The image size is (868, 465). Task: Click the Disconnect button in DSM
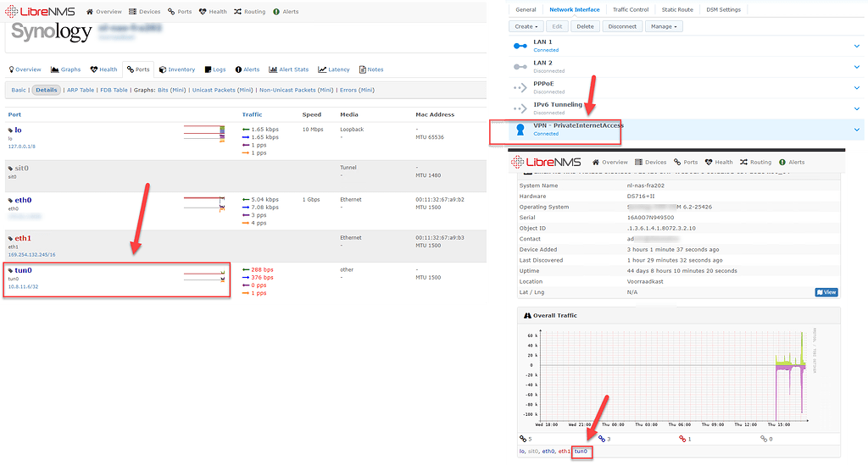(622, 26)
